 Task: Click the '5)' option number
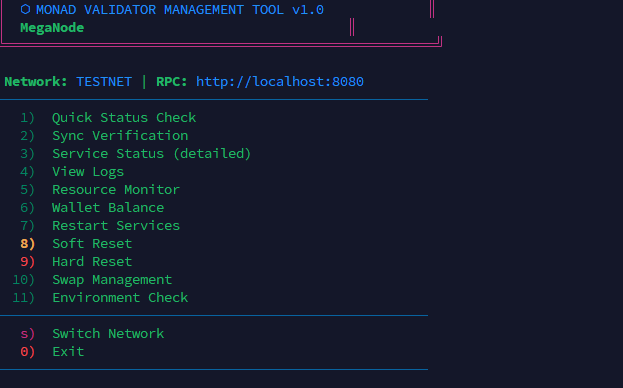(28, 190)
